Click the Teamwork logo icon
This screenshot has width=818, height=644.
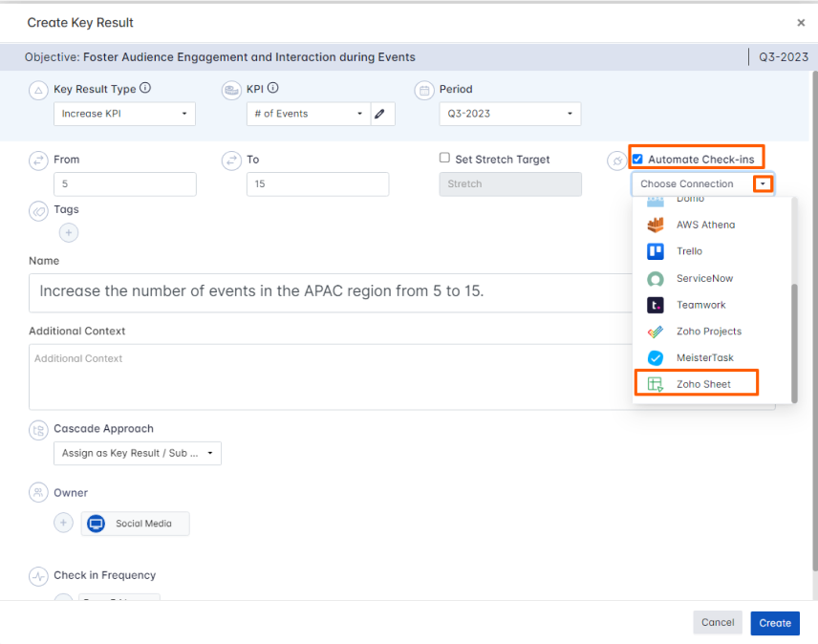click(x=656, y=305)
